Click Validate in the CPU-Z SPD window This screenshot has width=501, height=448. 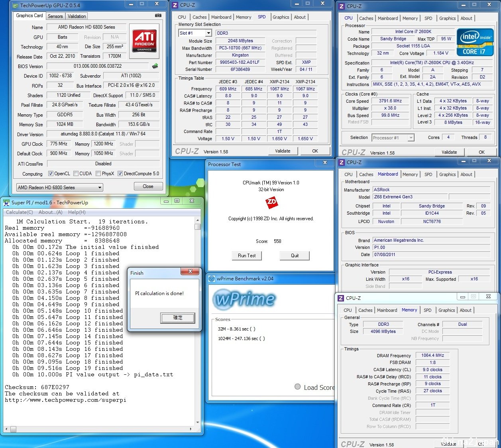coord(283,151)
